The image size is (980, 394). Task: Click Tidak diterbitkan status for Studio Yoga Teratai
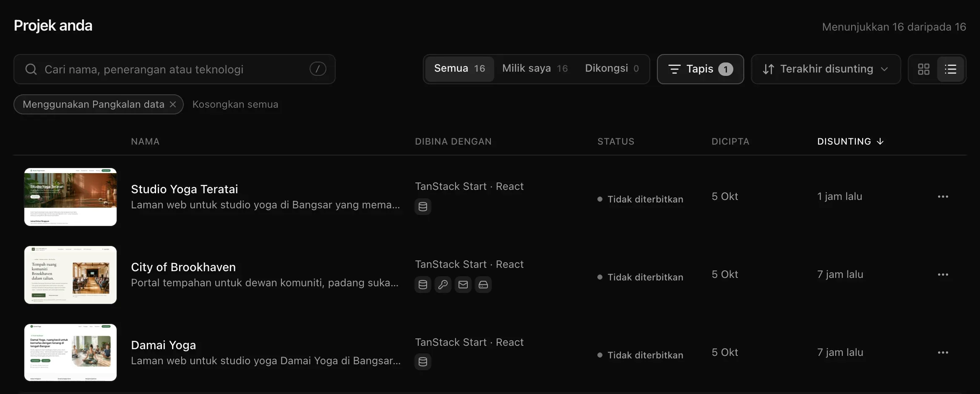point(641,199)
